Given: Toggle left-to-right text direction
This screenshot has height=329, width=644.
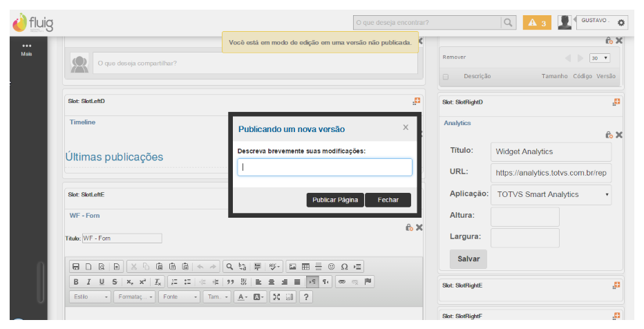Looking at the screenshot, I should coord(312,282).
